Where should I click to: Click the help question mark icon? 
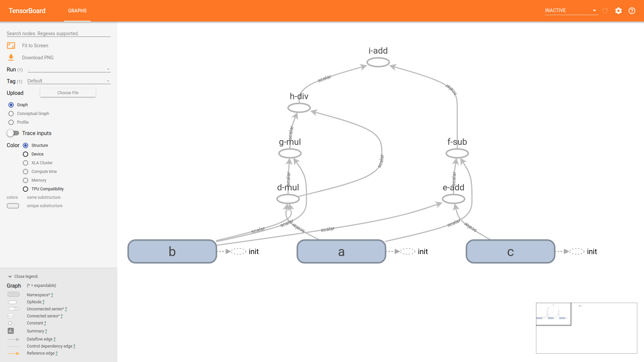tap(632, 11)
